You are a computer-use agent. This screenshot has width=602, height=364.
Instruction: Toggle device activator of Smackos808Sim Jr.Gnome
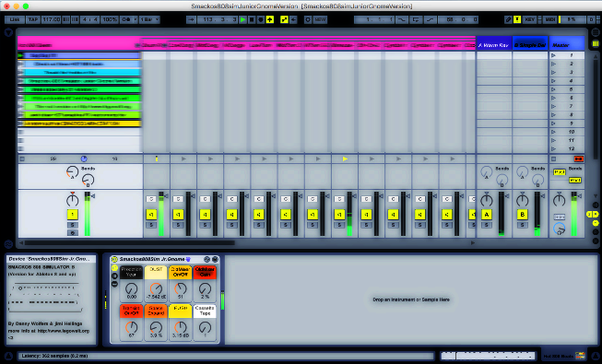click(114, 259)
